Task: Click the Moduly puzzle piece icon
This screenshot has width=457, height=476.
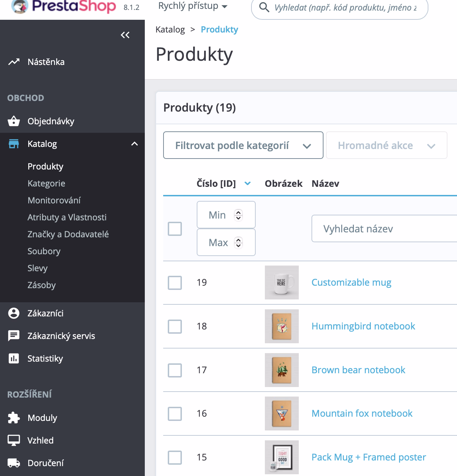Action: [14, 418]
